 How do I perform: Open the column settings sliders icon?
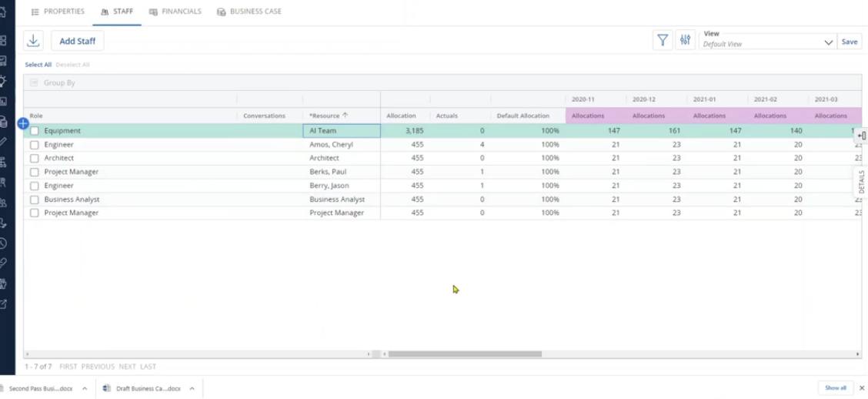click(685, 42)
